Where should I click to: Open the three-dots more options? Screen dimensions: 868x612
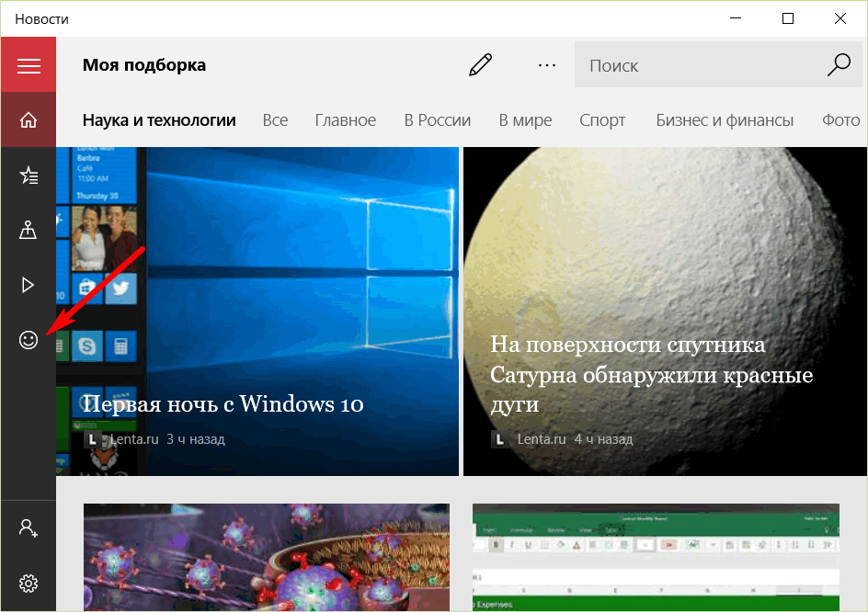547,65
